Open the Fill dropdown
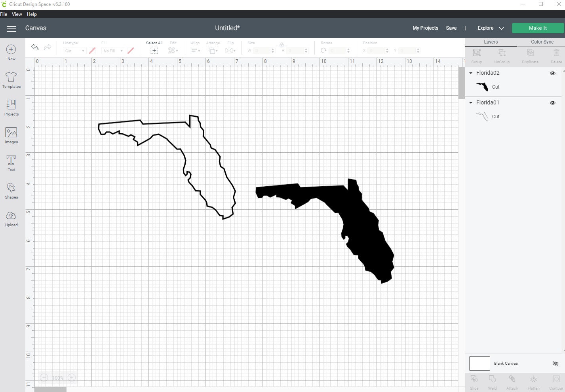The width and height of the screenshot is (565, 392). tap(112, 51)
